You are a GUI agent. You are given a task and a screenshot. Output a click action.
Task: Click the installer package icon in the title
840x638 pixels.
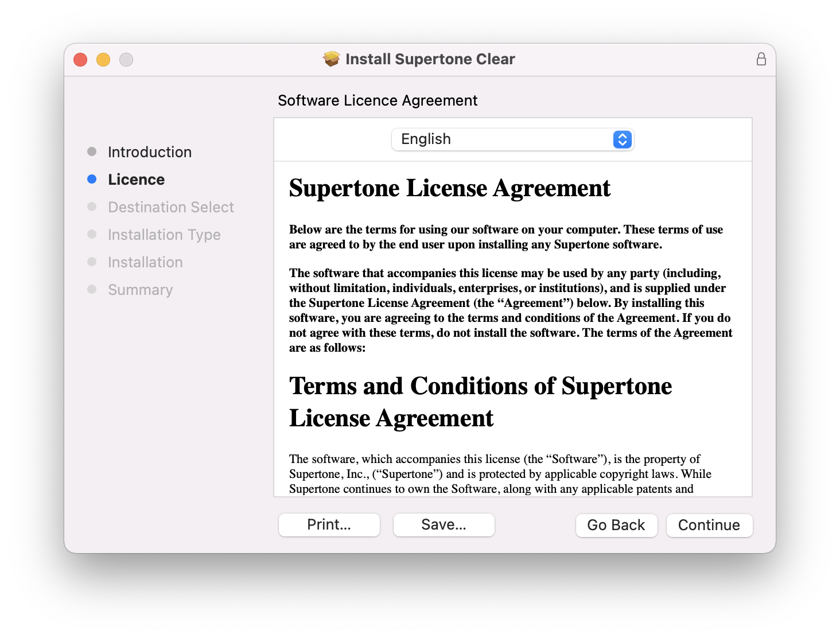tap(331, 59)
